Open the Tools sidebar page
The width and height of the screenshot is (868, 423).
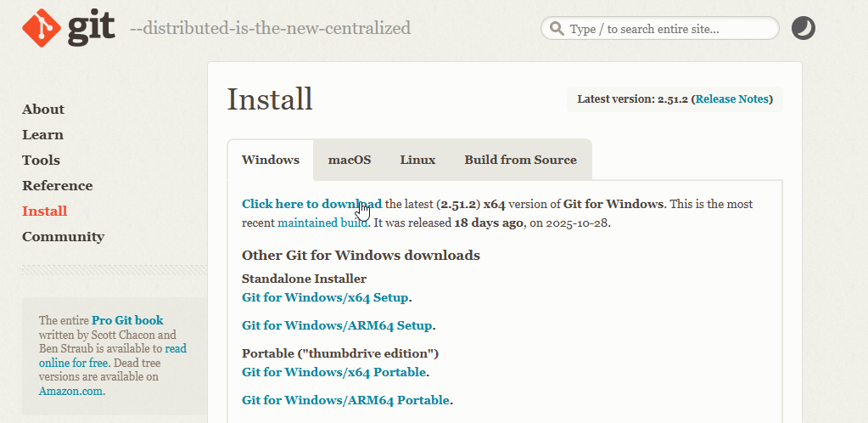41,161
